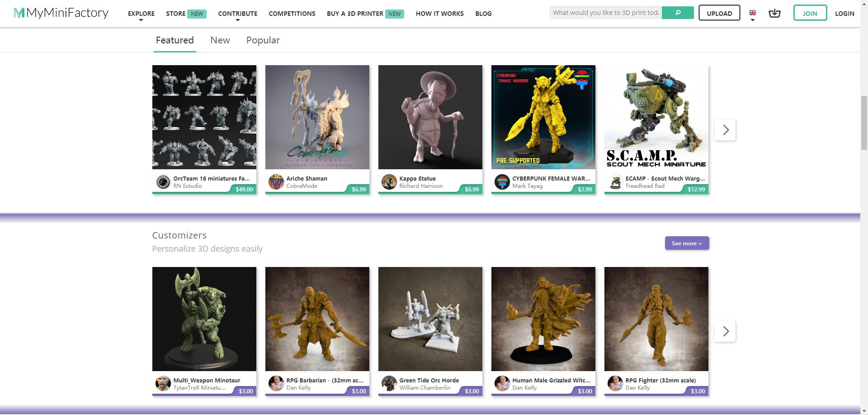Click RN Estudio creator avatar
The width and height of the screenshot is (868, 415).
tap(163, 182)
